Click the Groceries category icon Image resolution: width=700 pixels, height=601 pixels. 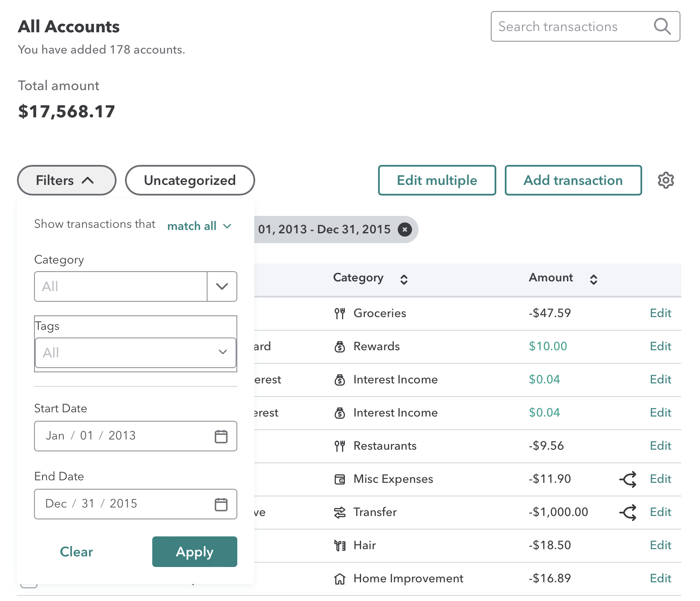coord(339,313)
